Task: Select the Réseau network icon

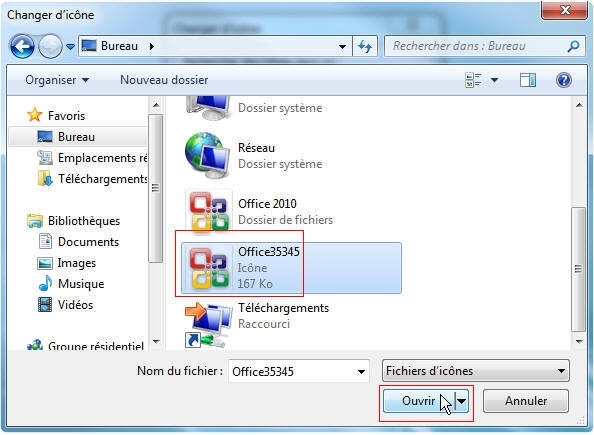Action: pos(208,155)
